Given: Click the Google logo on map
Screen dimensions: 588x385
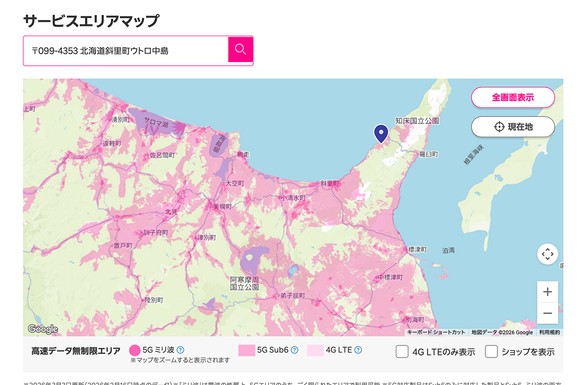Looking at the screenshot, I should coord(43,329).
